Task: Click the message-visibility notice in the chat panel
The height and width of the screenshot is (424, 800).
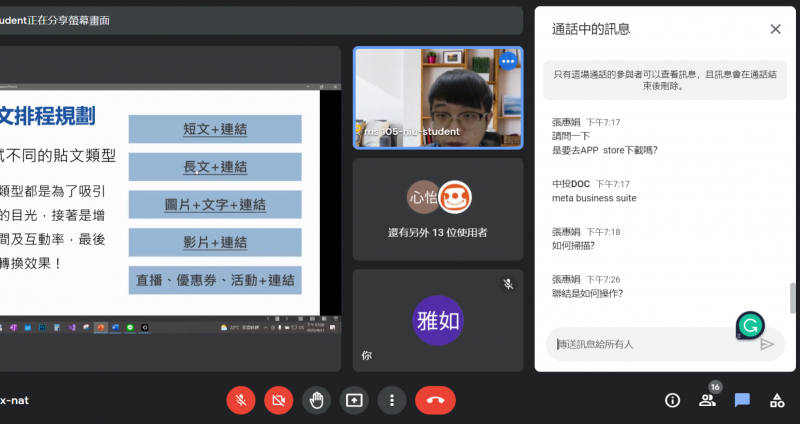Action: click(665, 80)
